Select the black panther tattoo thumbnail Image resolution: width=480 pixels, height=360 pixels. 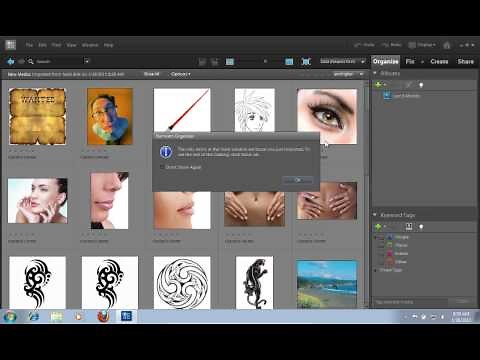254,283
